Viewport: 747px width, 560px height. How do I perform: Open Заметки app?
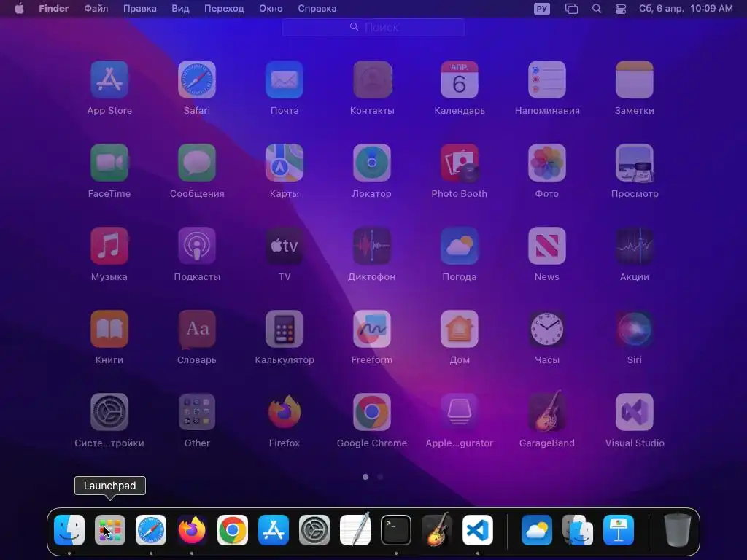[635, 79]
